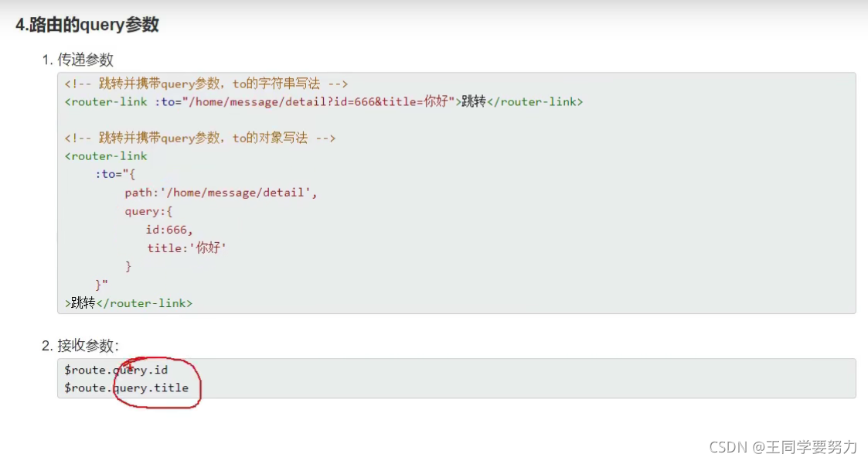Click the comment line 'to的字符串写法'
The width and height of the screenshot is (868, 461).
pos(206,84)
